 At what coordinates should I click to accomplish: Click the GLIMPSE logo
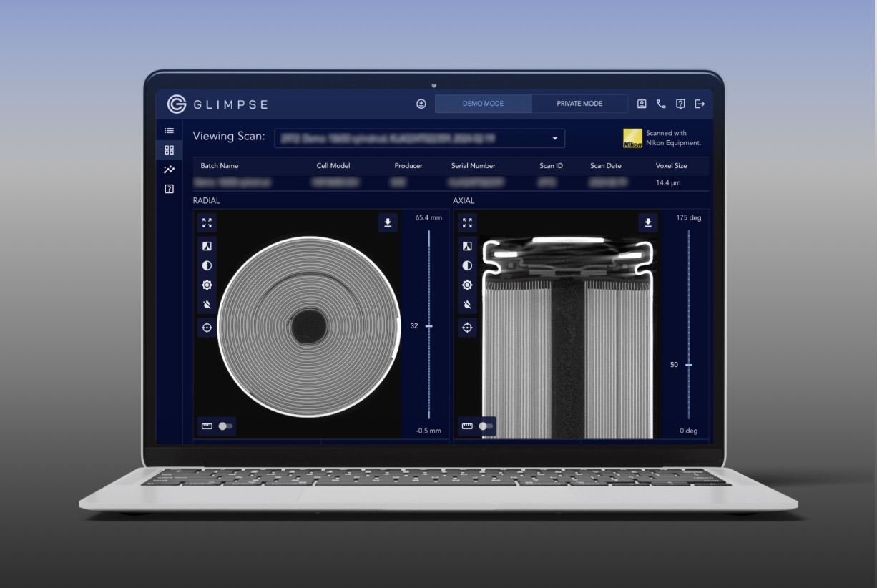[217, 104]
